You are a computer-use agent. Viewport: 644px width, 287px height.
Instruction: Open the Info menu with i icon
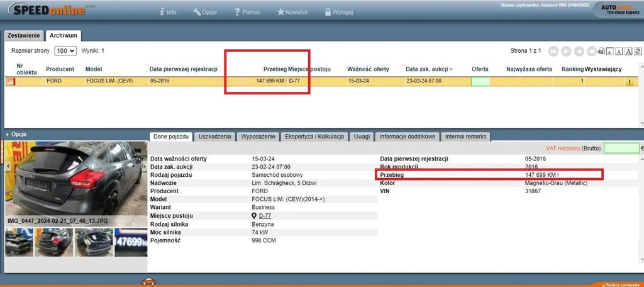point(167,12)
